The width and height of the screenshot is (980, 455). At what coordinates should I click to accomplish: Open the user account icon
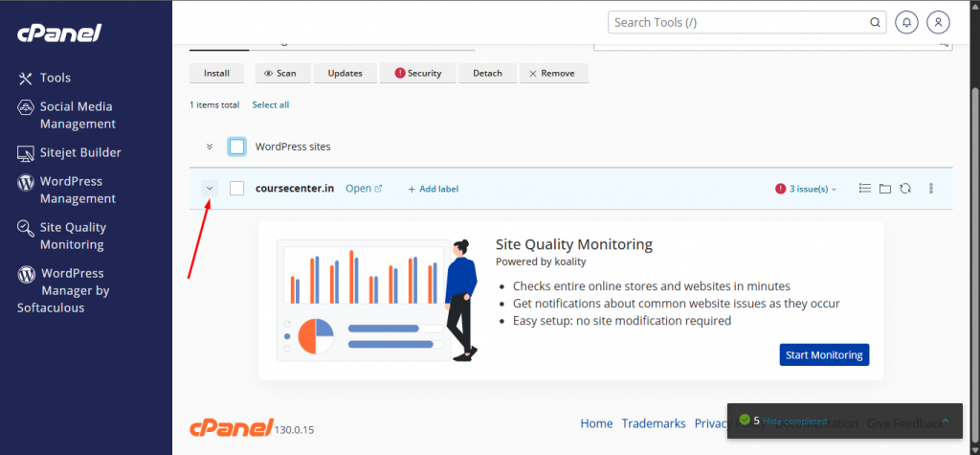click(x=938, y=23)
